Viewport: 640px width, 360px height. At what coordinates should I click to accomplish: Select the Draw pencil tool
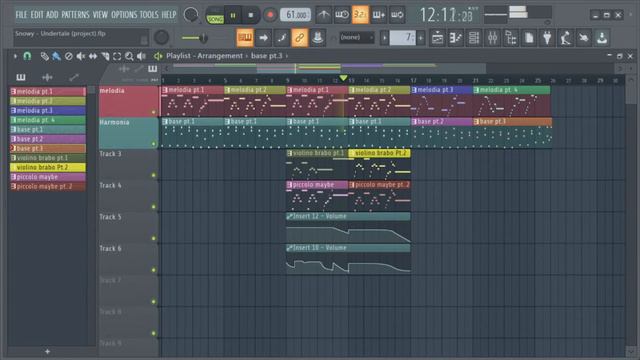(x=44, y=56)
